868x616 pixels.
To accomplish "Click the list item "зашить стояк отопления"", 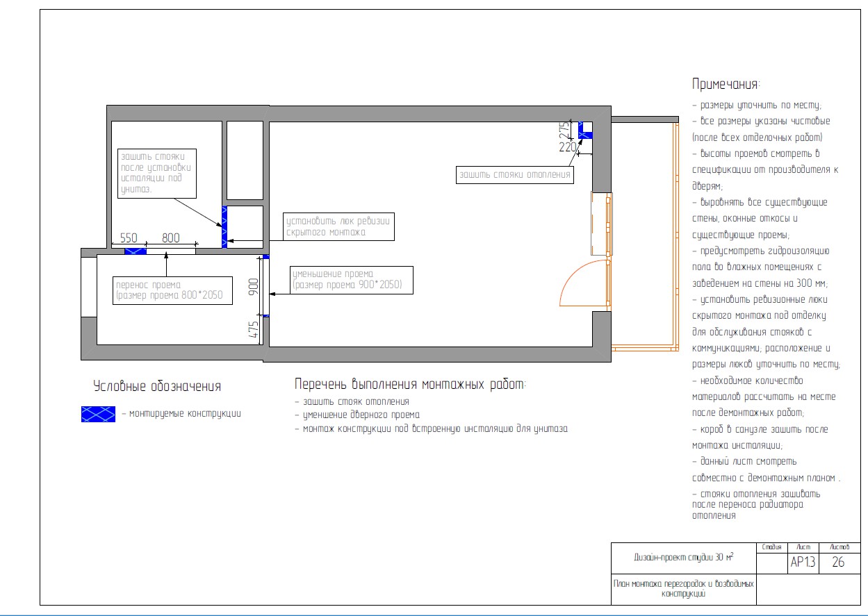I will click(x=352, y=401).
